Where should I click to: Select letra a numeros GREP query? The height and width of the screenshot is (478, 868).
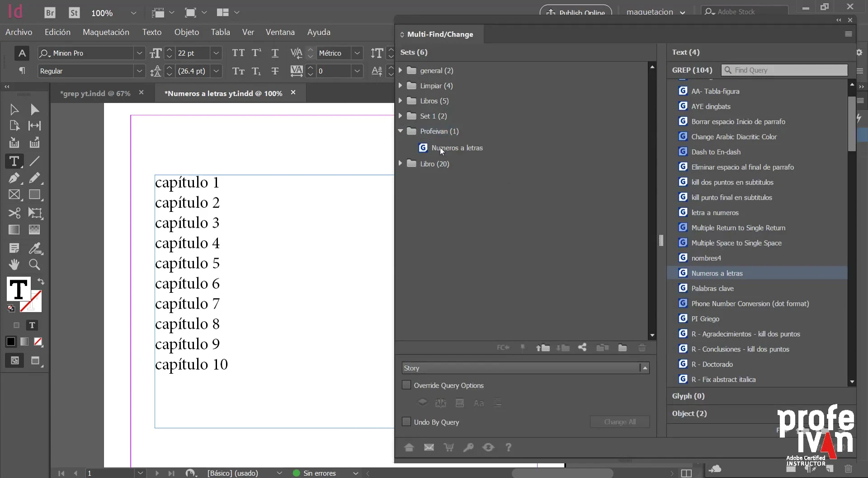click(715, 212)
